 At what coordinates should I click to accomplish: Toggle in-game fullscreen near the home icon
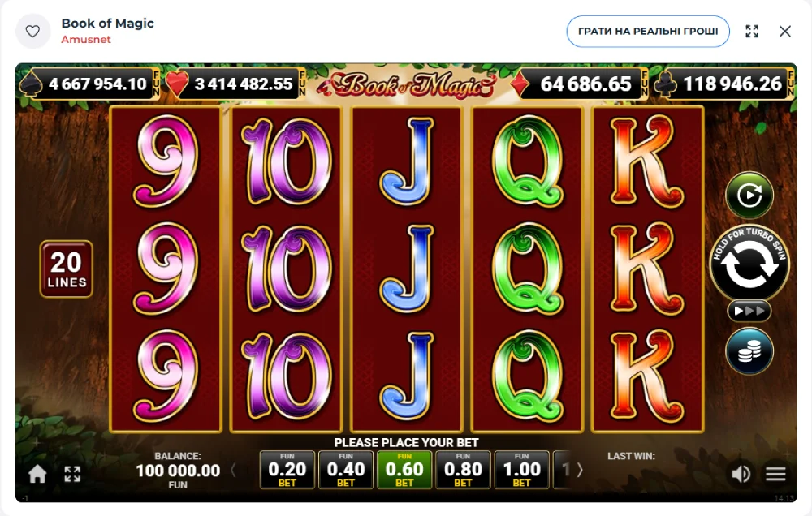click(72, 474)
